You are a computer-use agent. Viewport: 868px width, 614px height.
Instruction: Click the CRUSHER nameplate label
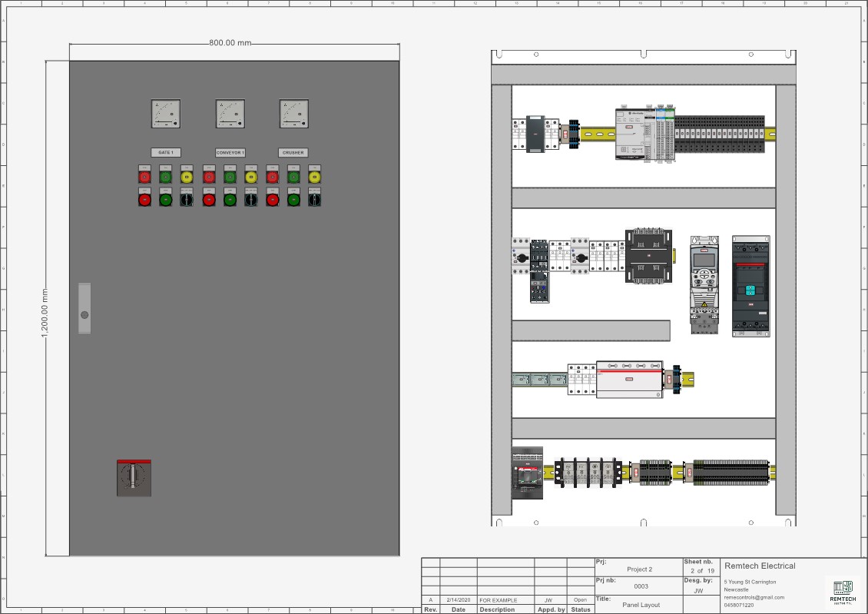(x=293, y=152)
